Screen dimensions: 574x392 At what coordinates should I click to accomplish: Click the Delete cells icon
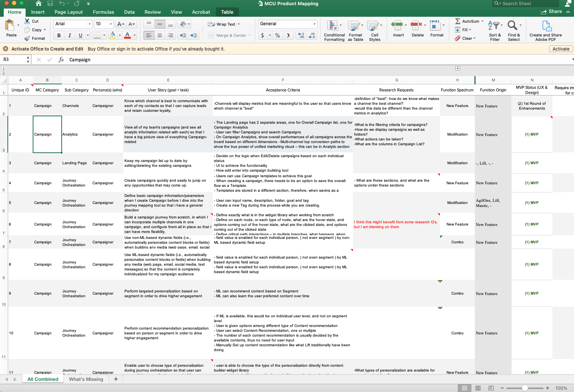[x=416, y=26]
